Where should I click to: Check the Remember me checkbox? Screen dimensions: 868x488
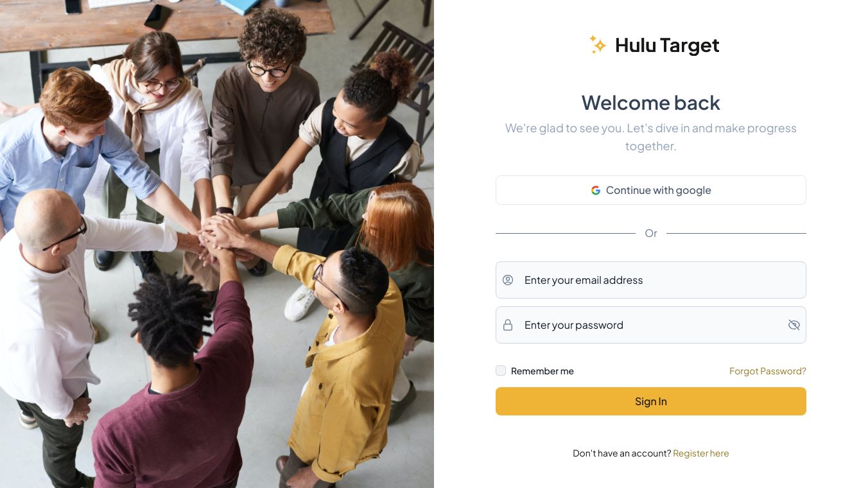click(501, 370)
